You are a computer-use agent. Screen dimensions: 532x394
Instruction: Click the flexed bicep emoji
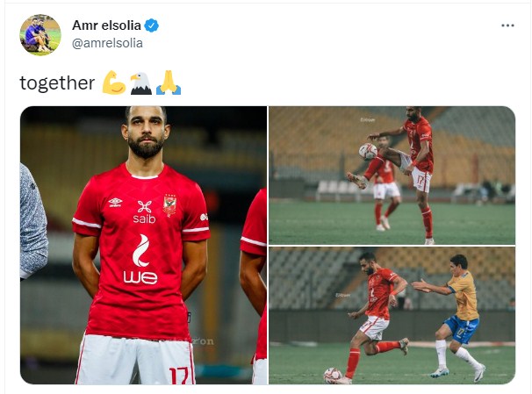click(114, 82)
